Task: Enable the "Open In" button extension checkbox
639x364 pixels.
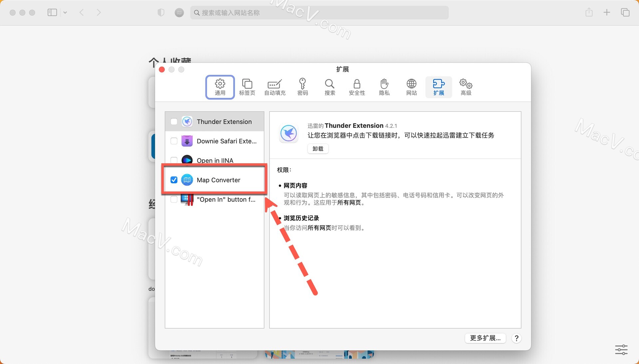Action: click(x=174, y=199)
